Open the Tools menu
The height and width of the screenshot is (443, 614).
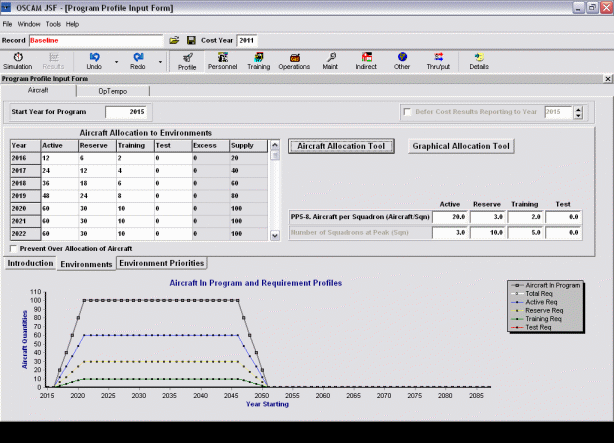[53, 24]
